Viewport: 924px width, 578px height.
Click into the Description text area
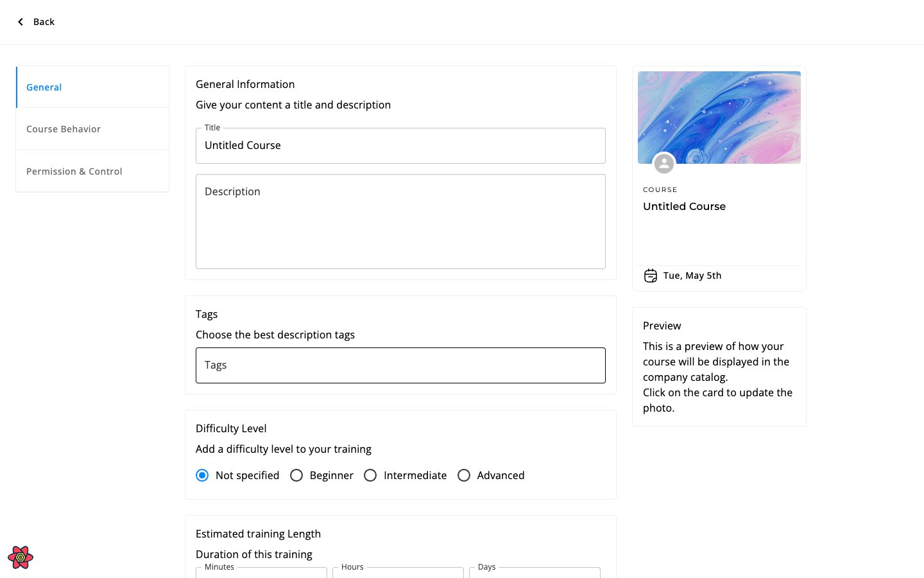[400, 222]
